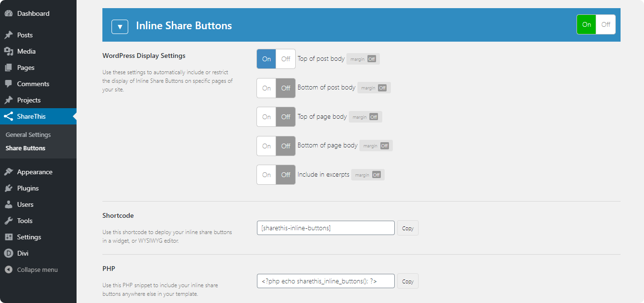Screen dimensions: 644x303
Task: Click the 'Include in excerpts' label
Action: pos(323,175)
